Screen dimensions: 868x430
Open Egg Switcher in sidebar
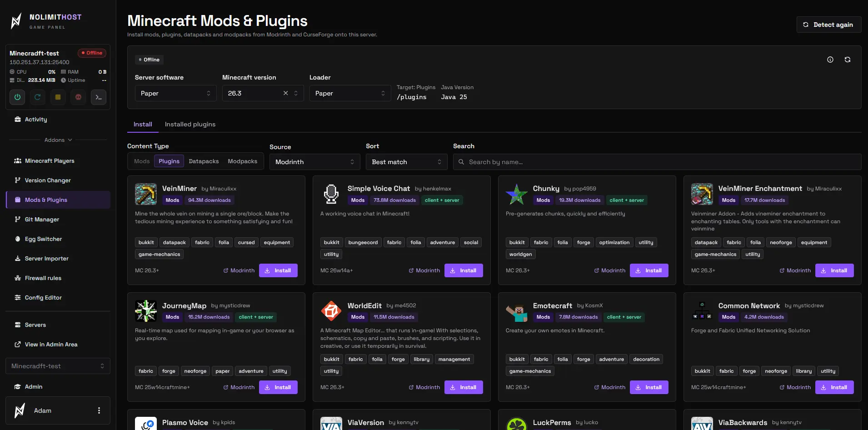tap(58, 239)
